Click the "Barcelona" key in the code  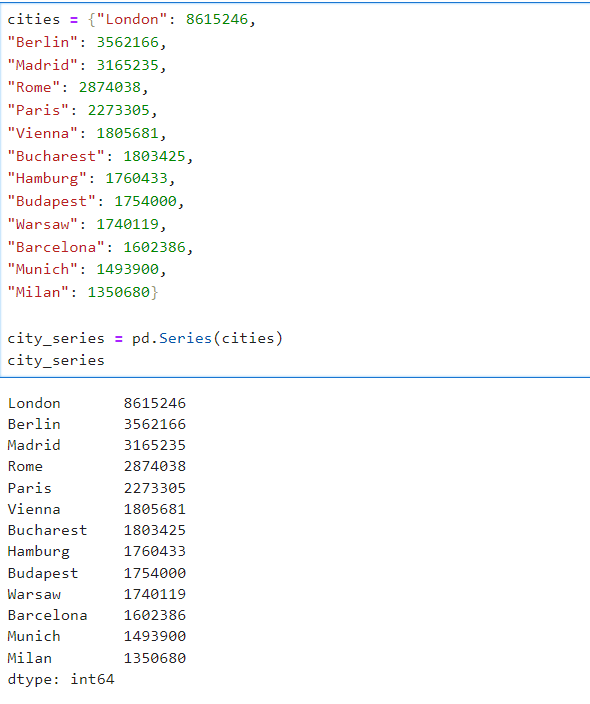click(56, 247)
